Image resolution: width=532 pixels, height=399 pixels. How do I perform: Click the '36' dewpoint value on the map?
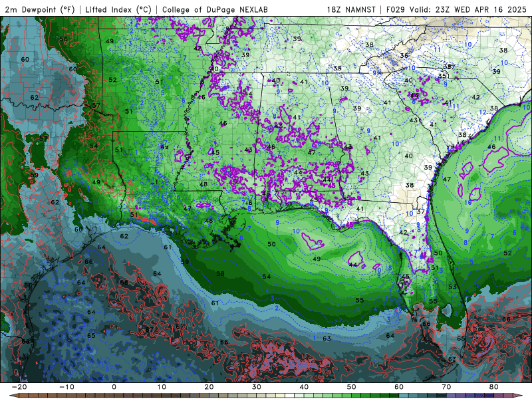[x=404, y=55]
